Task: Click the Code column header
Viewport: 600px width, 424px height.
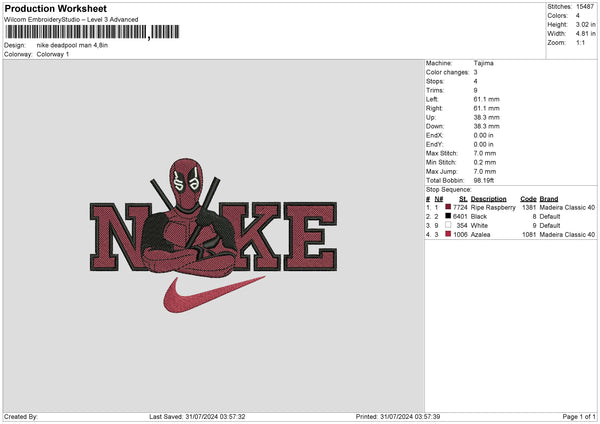Action: pos(528,199)
